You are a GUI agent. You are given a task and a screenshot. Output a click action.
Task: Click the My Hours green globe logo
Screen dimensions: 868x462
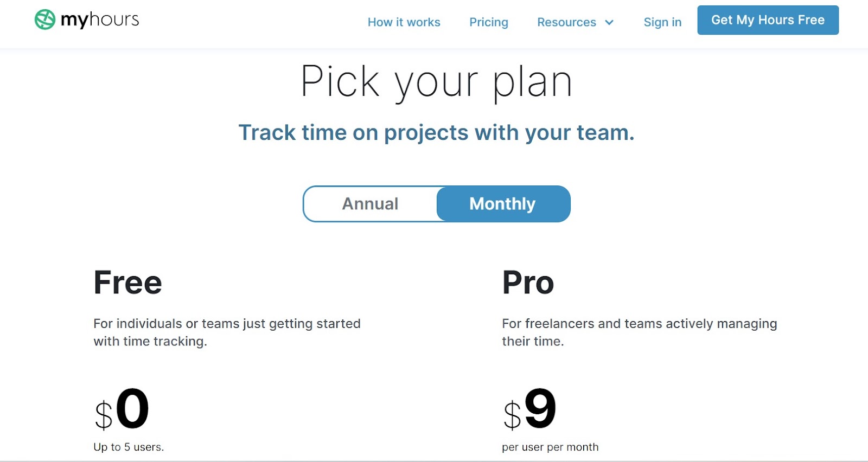coord(45,20)
